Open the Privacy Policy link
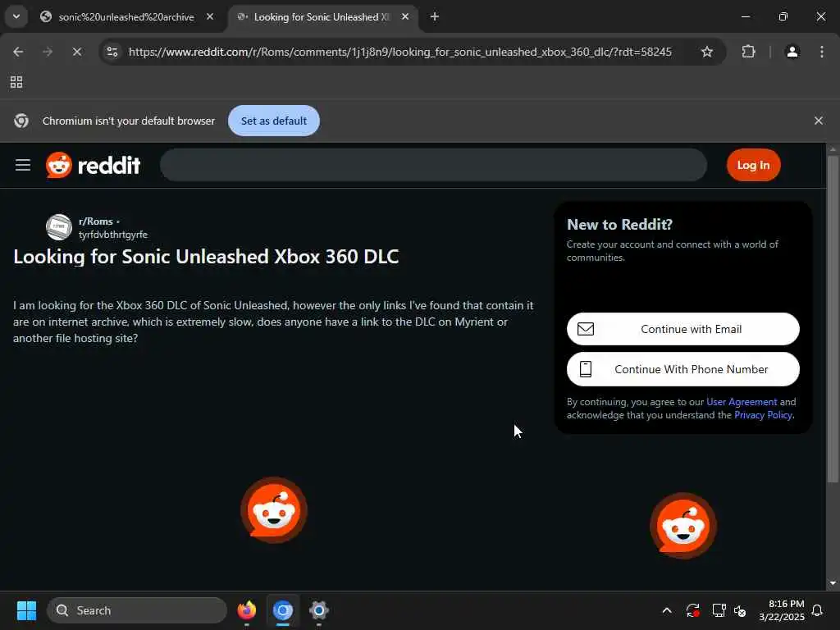 point(763,415)
